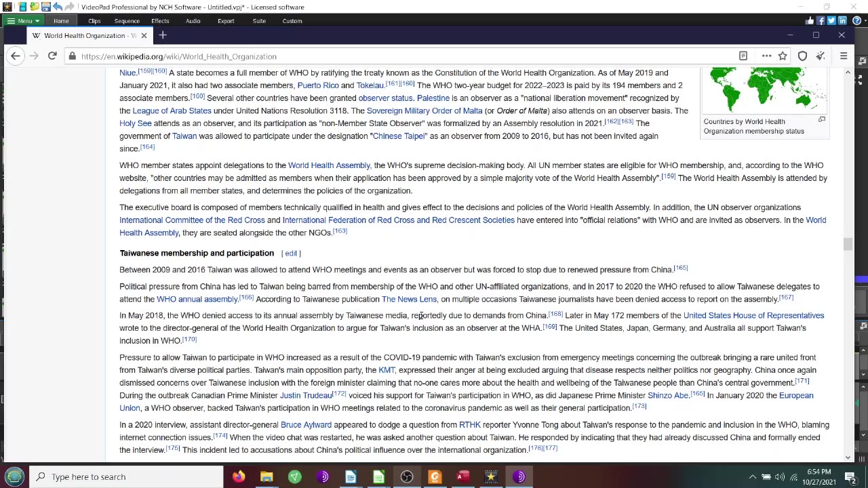This screenshot has width=868, height=488.
Task: Click the VideoPad undo arrow
Action: tap(58, 7)
